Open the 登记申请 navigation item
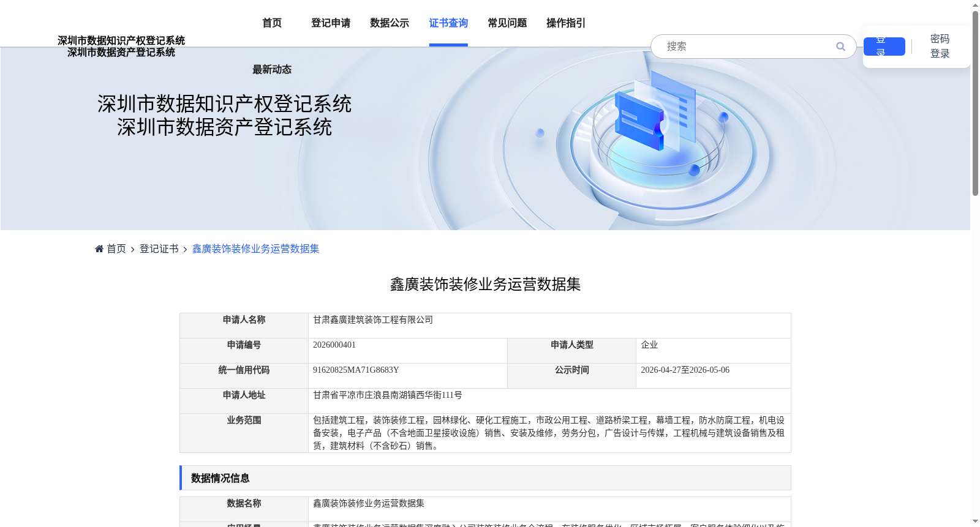Viewport: 980px width, 527px height. click(331, 23)
